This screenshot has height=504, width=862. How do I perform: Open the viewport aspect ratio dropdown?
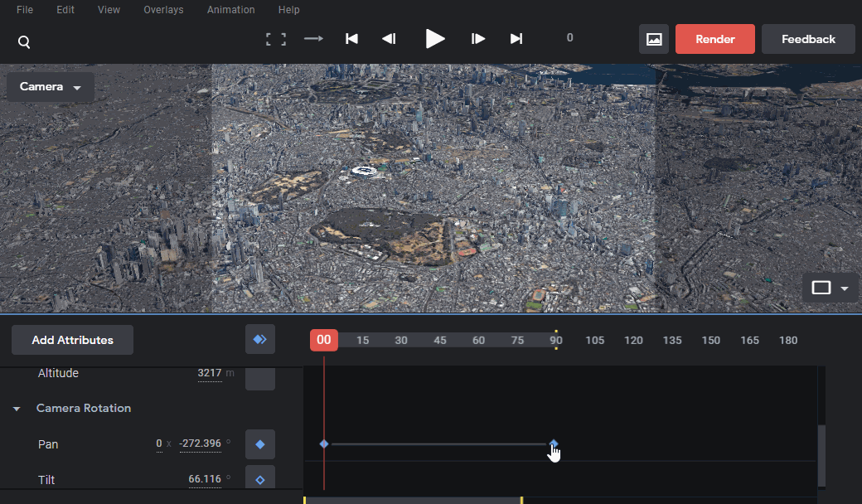[831, 288]
